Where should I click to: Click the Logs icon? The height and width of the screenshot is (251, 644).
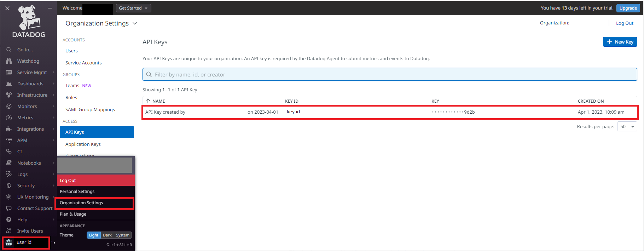click(9, 174)
